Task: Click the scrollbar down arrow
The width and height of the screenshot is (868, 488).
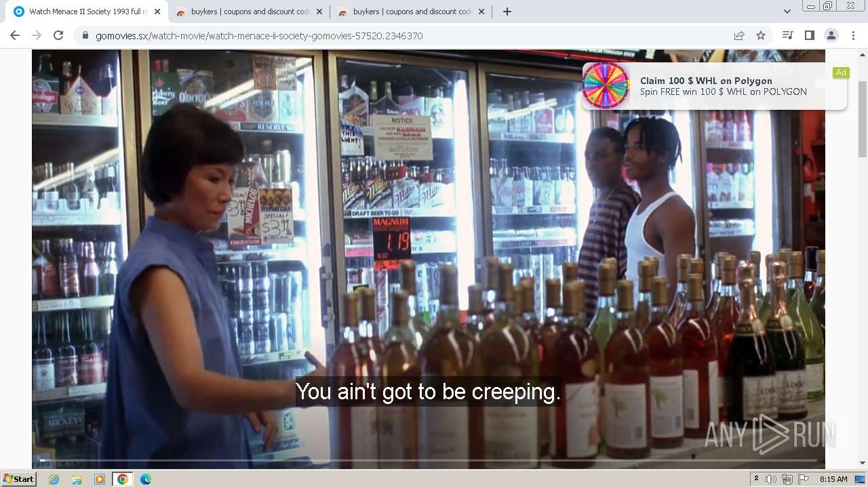Action: click(x=863, y=464)
